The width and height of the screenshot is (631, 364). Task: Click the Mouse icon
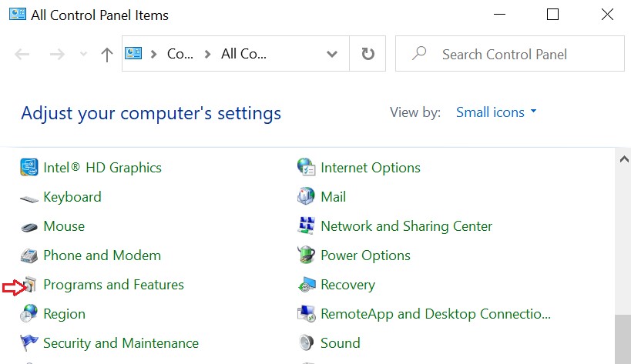click(x=29, y=227)
